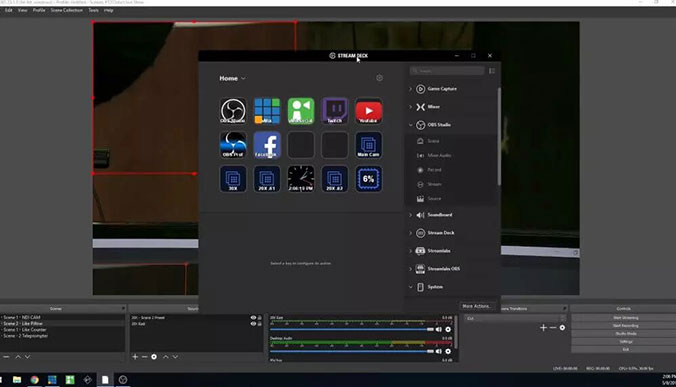This screenshot has width=676, height=387.
Task: Adjust the 20X audio track volume slider
Action: point(352,329)
